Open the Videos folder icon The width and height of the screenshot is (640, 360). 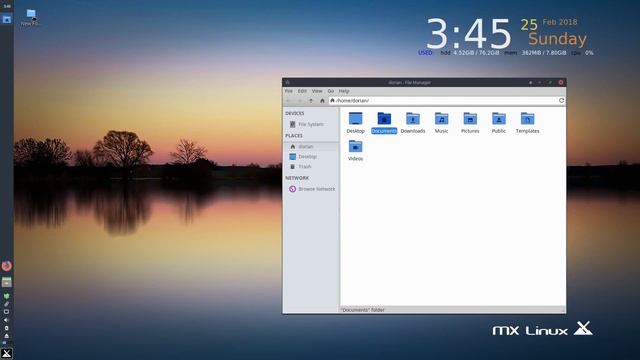click(x=355, y=147)
